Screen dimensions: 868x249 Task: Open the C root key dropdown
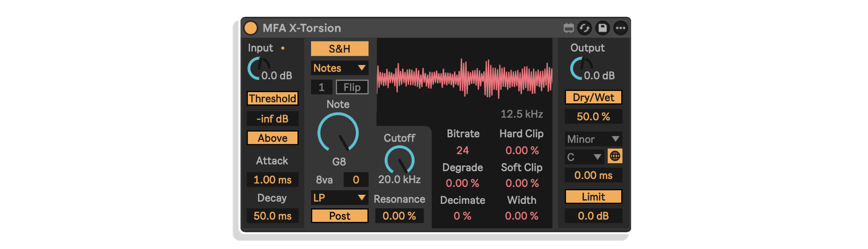point(585,157)
